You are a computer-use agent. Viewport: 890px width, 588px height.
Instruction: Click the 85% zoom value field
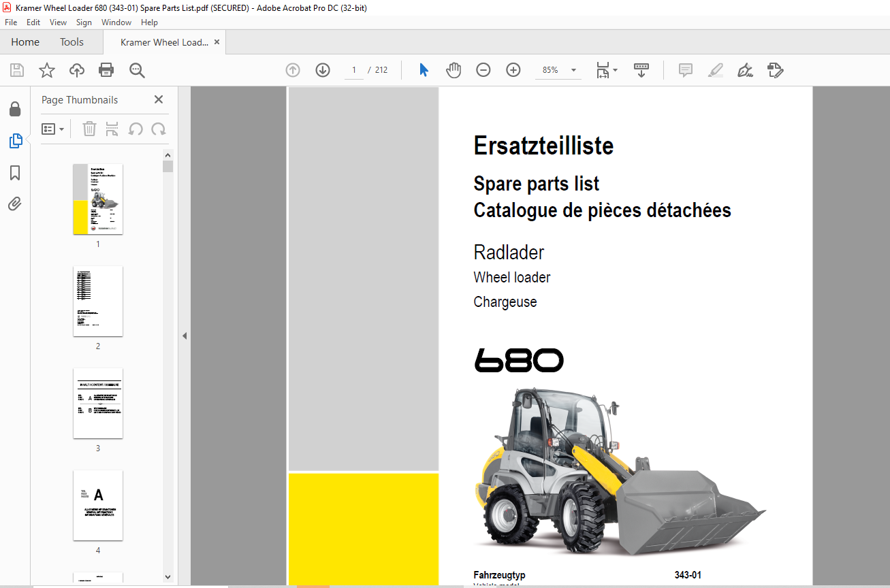pos(550,70)
